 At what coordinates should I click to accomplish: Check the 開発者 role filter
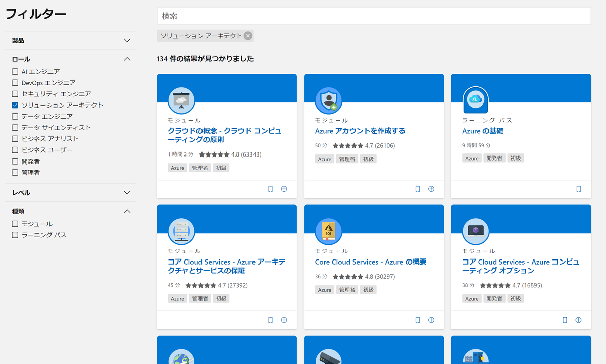(15, 161)
